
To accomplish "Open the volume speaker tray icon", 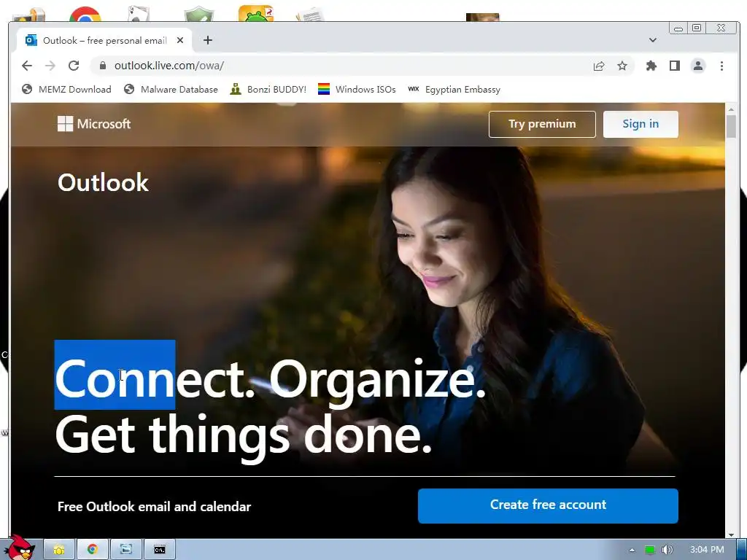I will [667, 550].
